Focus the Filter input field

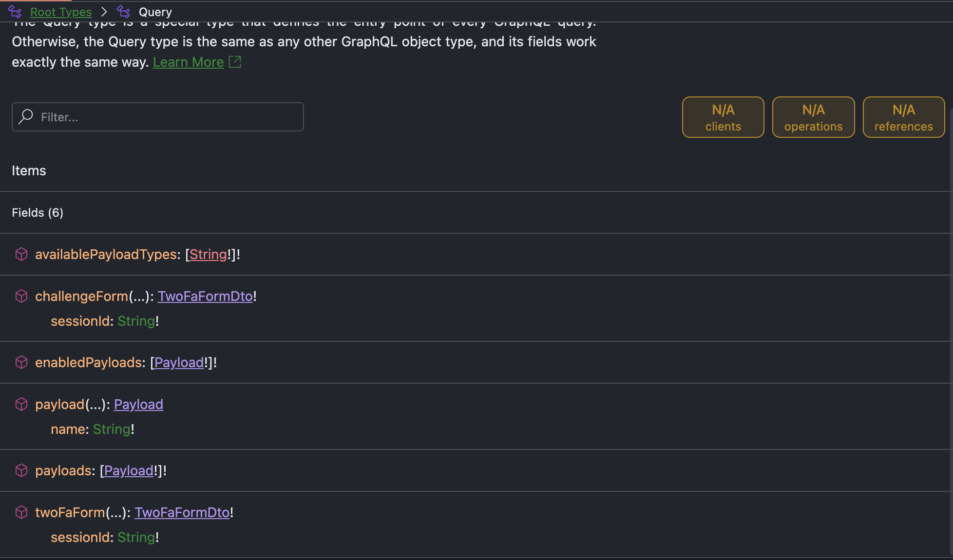pos(166,117)
